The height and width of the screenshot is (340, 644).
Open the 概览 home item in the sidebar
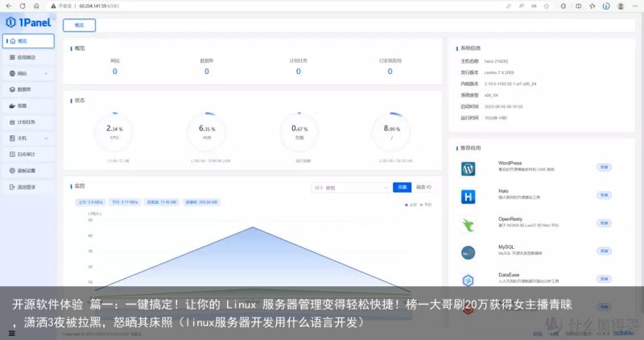(28, 41)
